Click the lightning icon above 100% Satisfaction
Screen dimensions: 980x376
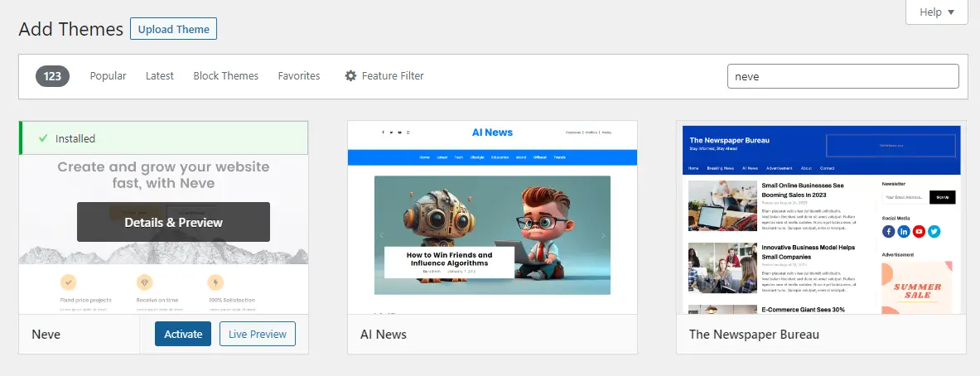pos(215,282)
